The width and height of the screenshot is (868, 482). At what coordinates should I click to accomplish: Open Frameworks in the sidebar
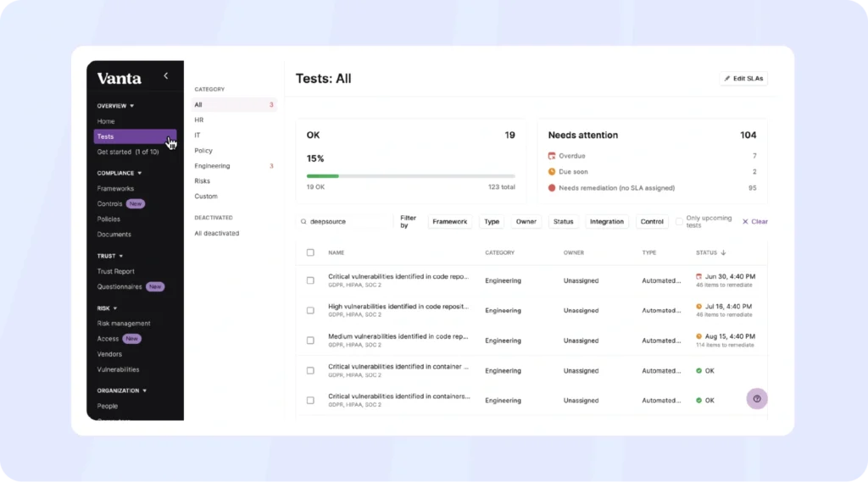pyautogui.click(x=115, y=189)
